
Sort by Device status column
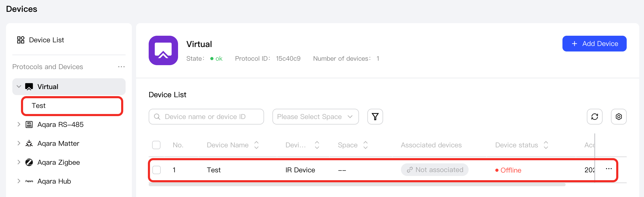click(x=546, y=145)
